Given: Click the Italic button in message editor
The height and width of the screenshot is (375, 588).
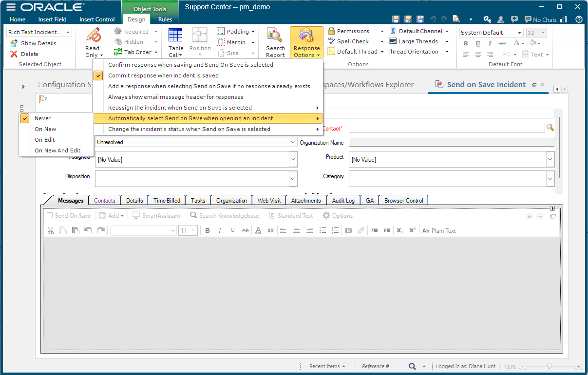Looking at the screenshot, I should click(x=220, y=230).
